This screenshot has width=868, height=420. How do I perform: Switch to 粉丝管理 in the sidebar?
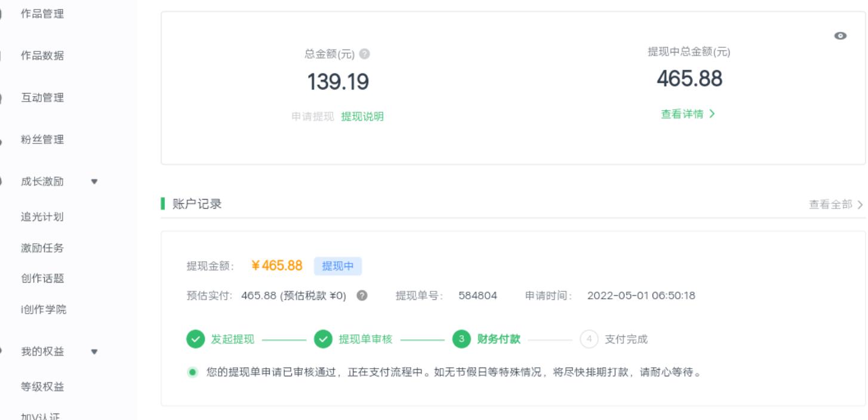[44, 140]
